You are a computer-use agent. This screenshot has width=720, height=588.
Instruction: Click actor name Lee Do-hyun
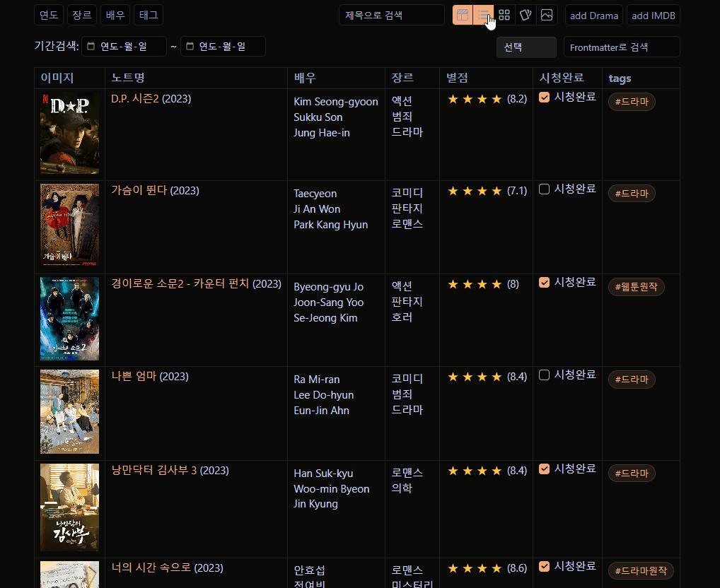[x=324, y=395]
